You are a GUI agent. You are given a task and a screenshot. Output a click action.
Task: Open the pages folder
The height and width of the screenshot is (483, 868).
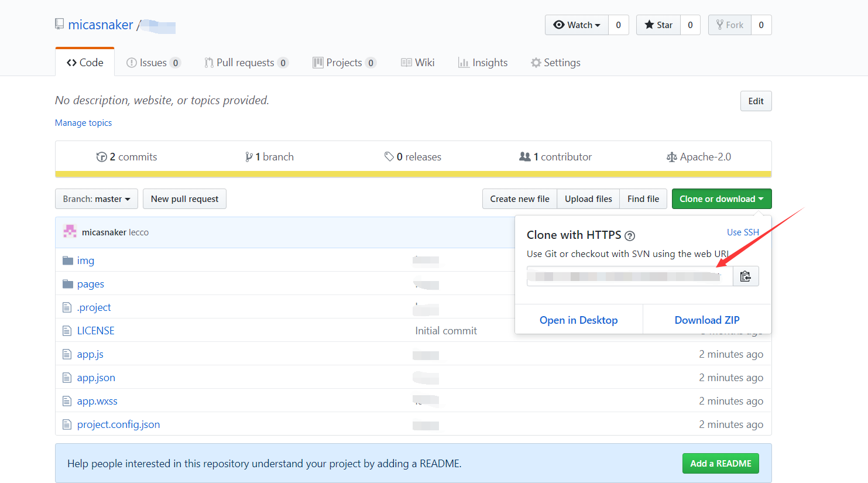pos(91,284)
